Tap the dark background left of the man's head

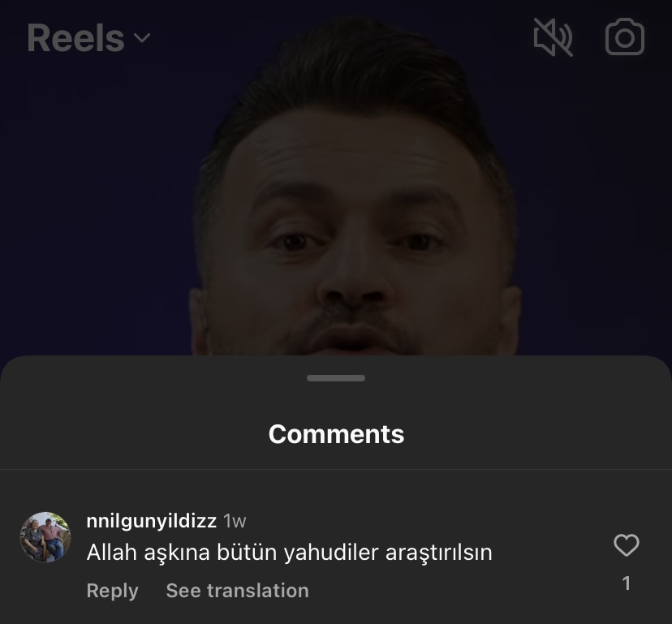tap(94, 193)
